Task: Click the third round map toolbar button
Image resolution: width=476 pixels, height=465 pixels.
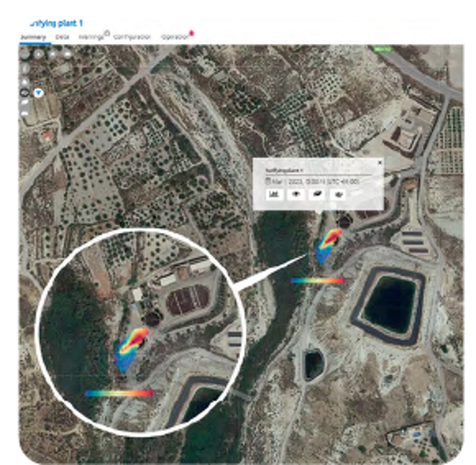Action: coord(53,54)
